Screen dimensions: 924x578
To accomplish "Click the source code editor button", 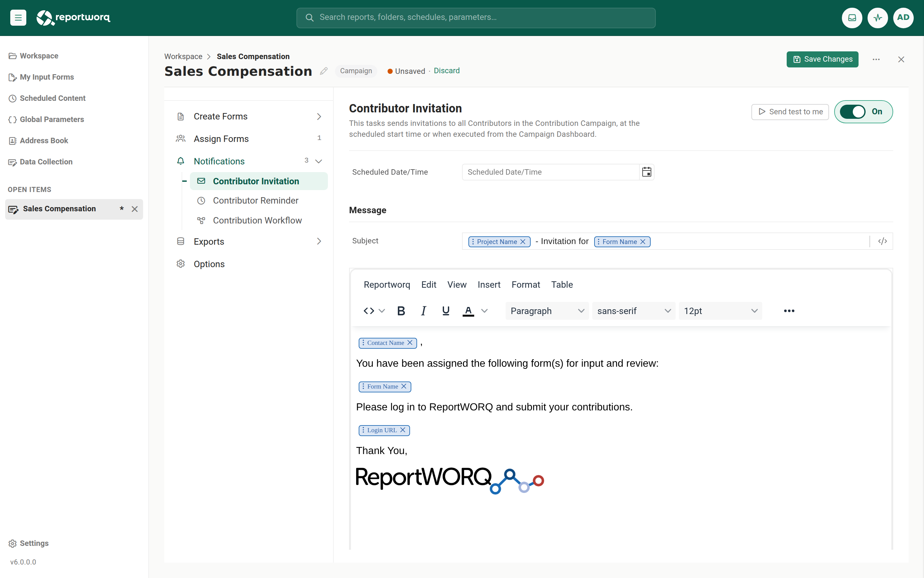I will [369, 311].
